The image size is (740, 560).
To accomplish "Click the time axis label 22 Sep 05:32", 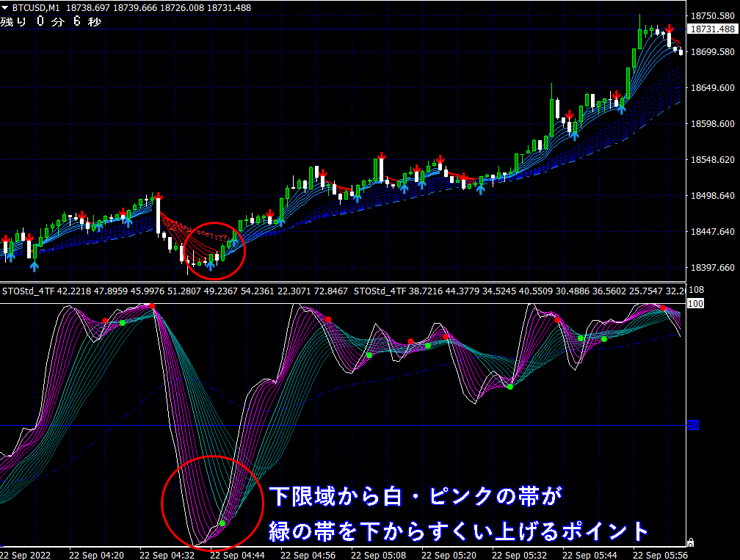I will 519,555.
